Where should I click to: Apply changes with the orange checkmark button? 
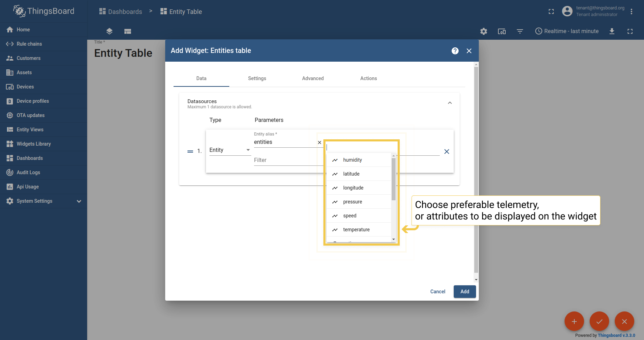(x=599, y=321)
